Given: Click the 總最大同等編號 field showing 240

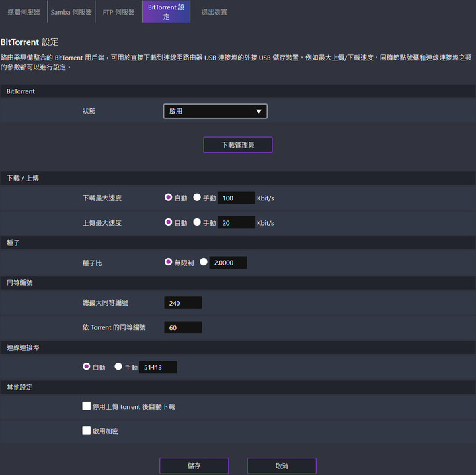Looking at the screenshot, I should click(183, 303).
